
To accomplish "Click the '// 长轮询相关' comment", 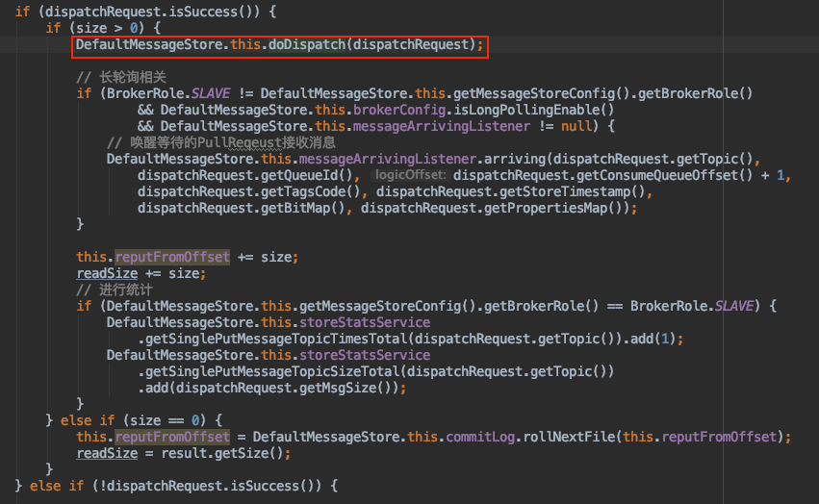I will 121,77.
